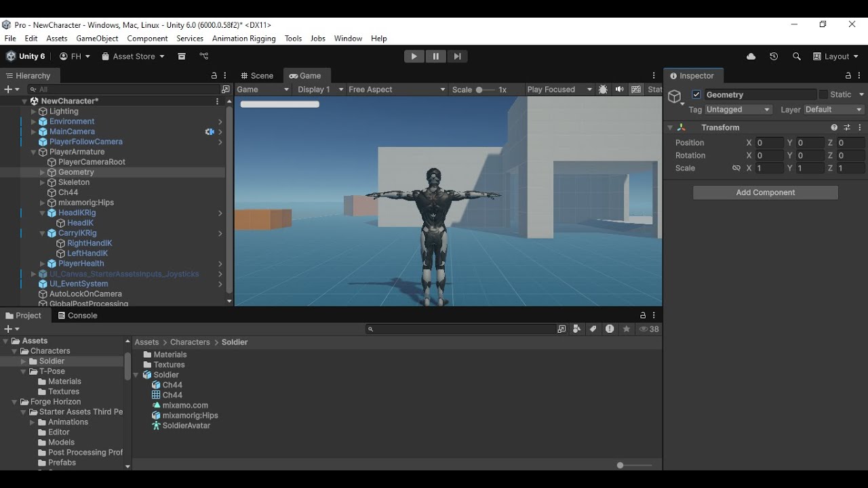Viewport: 868px width, 488px height.
Task: Click the Search by Label icon in Project
Action: pyautogui.click(x=593, y=329)
